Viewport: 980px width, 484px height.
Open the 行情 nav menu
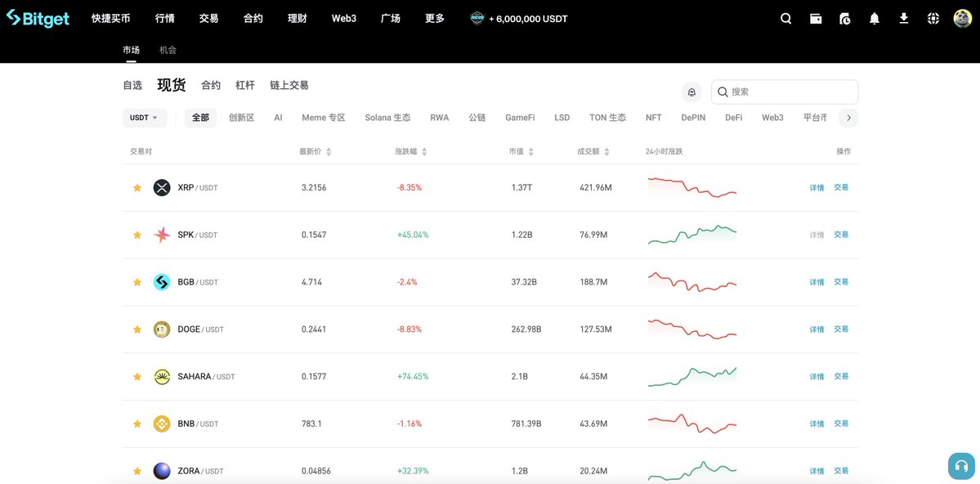[165, 19]
